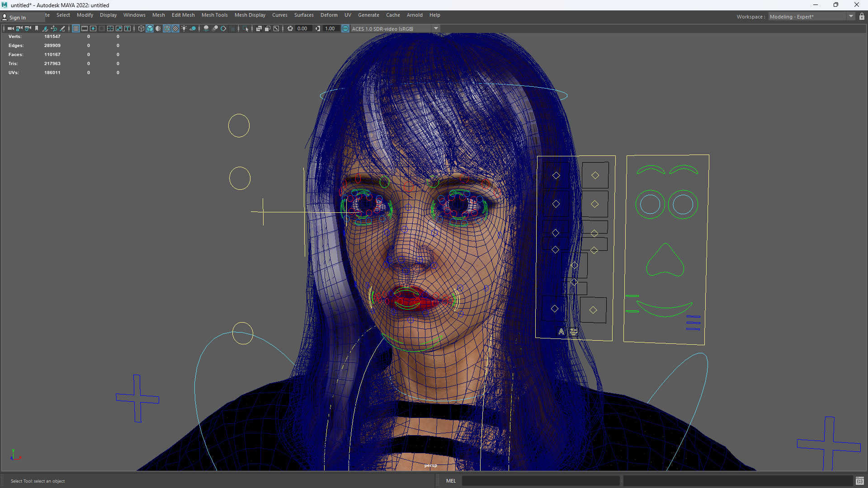Open the Modify menu
The width and height of the screenshot is (868, 488).
85,15
